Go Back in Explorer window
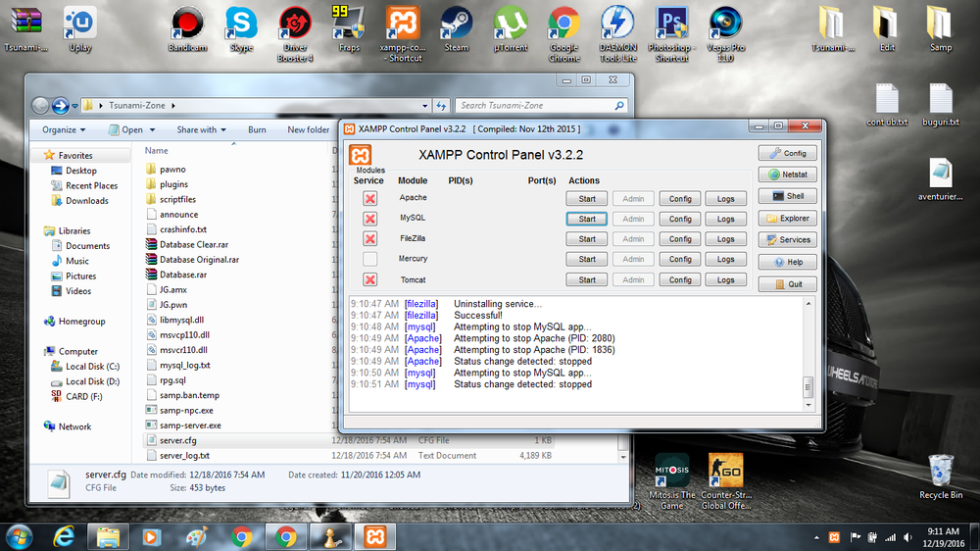 coord(40,106)
